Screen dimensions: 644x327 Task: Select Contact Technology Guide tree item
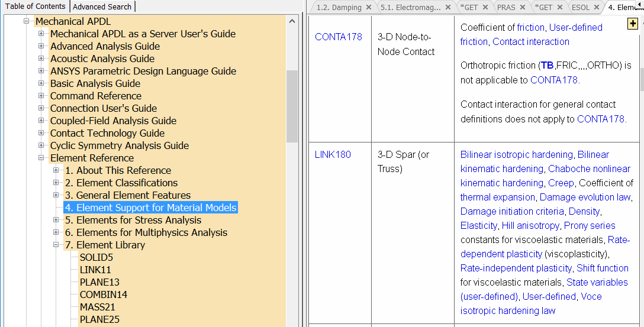[x=107, y=134]
